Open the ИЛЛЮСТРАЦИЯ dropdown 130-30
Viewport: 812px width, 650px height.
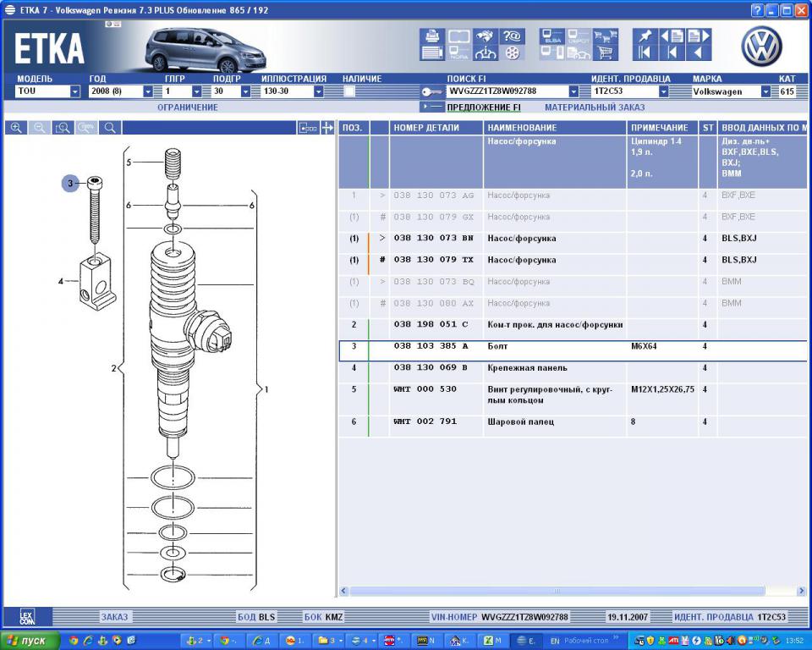tap(319, 91)
